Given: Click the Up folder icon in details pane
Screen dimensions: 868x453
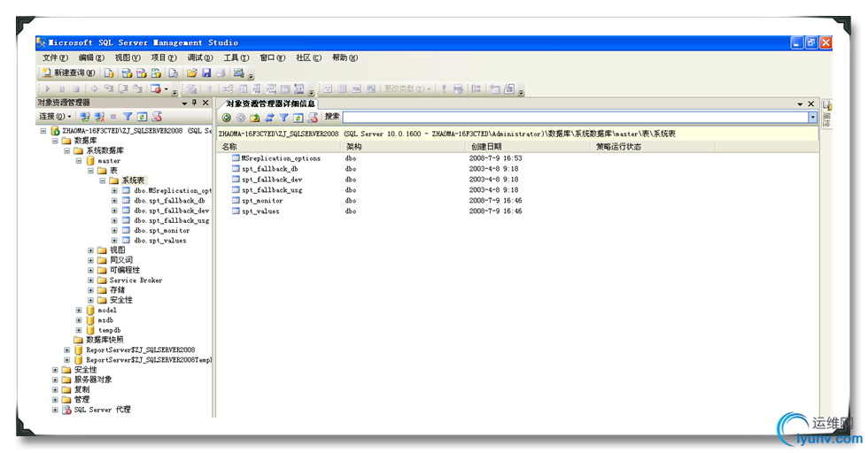Looking at the screenshot, I should 255,118.
